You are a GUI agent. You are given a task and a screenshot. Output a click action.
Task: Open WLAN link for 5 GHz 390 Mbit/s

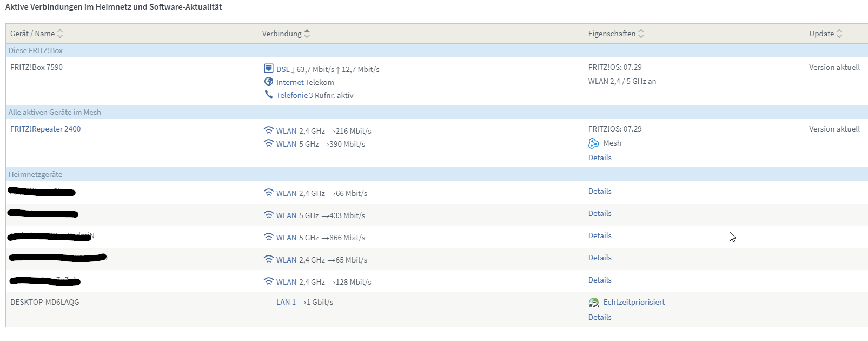pos(286,144)
